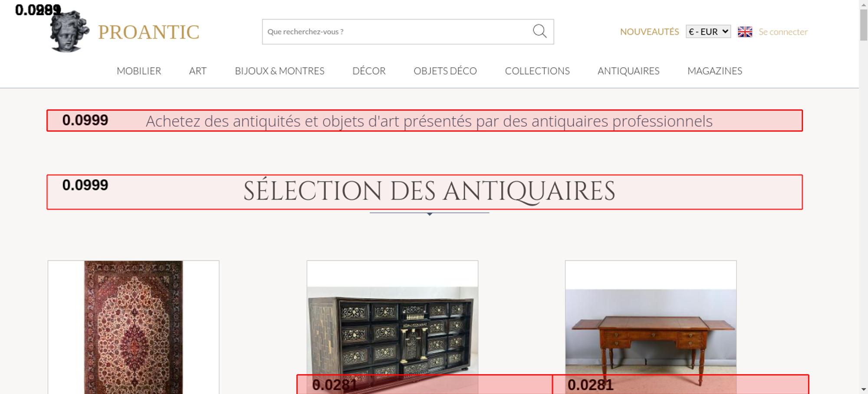This screenshot has width=868, height=394.
Task: Click the scrollbar down arrow
Action: pos(863,389)
